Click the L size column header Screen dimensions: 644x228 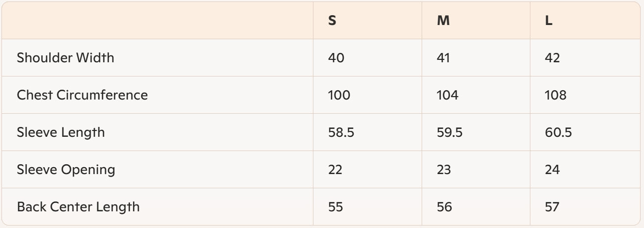(549, 22)
